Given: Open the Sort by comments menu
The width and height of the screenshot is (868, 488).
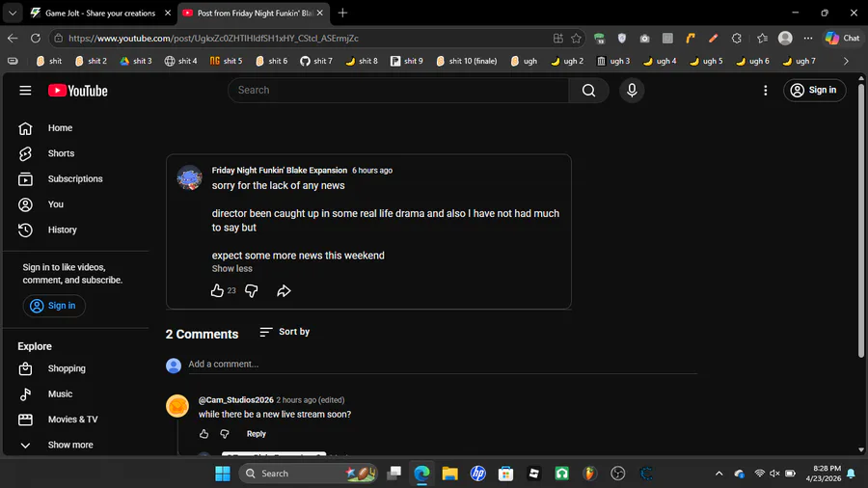Looking at the screenshot, I should tap(285, 332).
